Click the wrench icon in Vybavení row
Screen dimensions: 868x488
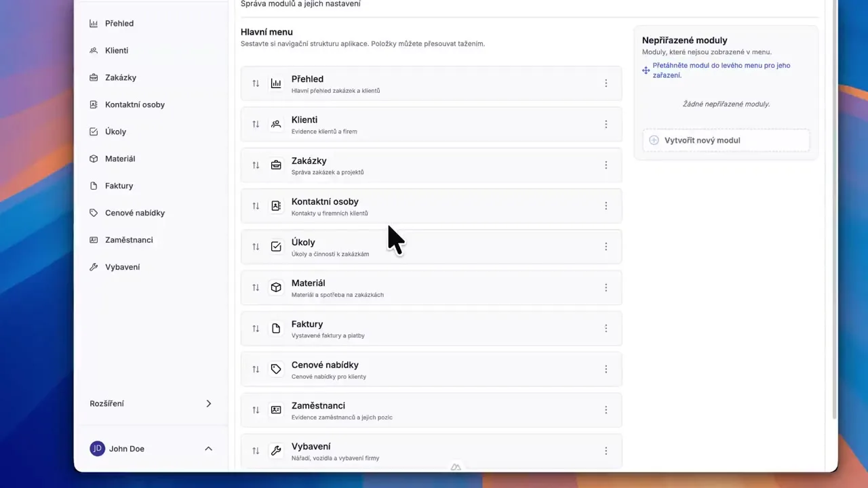tap(276, 451)
